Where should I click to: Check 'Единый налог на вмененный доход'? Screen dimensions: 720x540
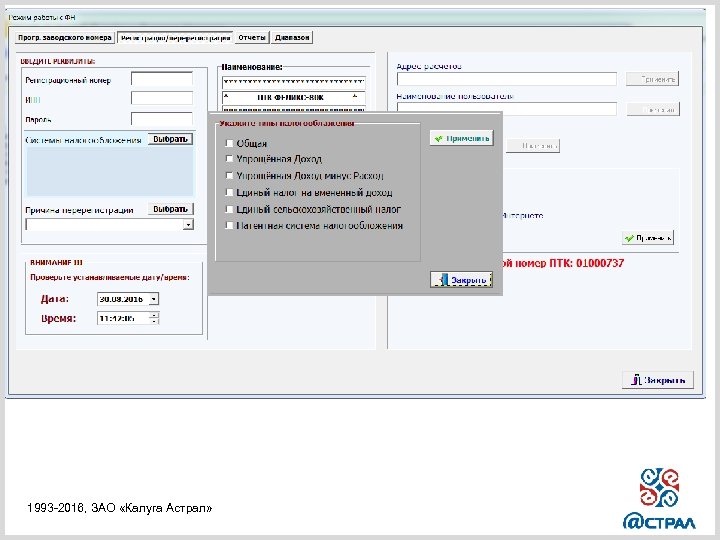pyautogui.click(x=229, y=192)
